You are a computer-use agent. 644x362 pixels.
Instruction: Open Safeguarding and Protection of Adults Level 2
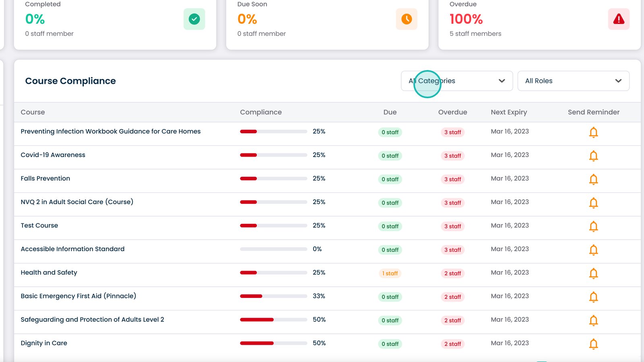pos(92,320)
